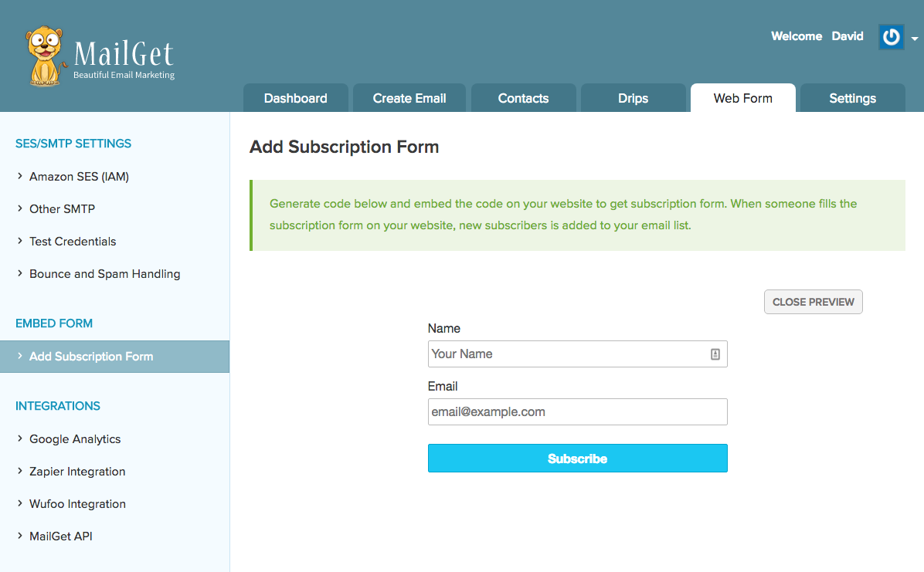Viewport: 924px width, 572px height.
Task: Open the Settings tab
Action: coord(852,98)
